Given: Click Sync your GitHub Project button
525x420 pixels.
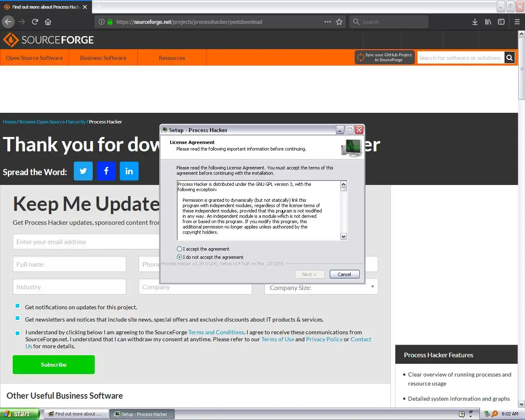Looking at the screenshot, I should [385, 57].
